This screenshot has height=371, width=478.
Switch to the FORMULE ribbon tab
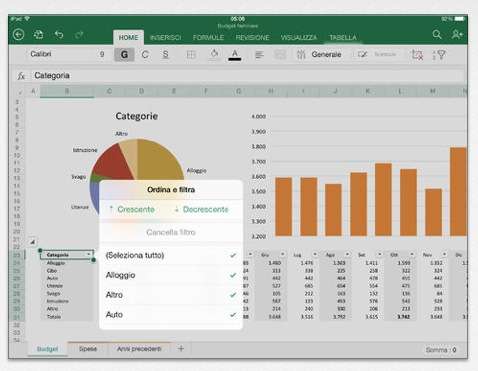[x=208, y=37]
